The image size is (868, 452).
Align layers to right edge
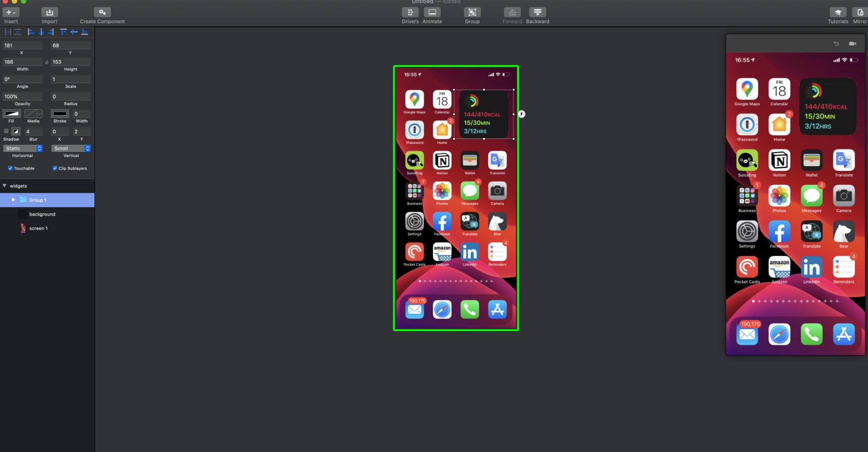[x=51, y=32]
